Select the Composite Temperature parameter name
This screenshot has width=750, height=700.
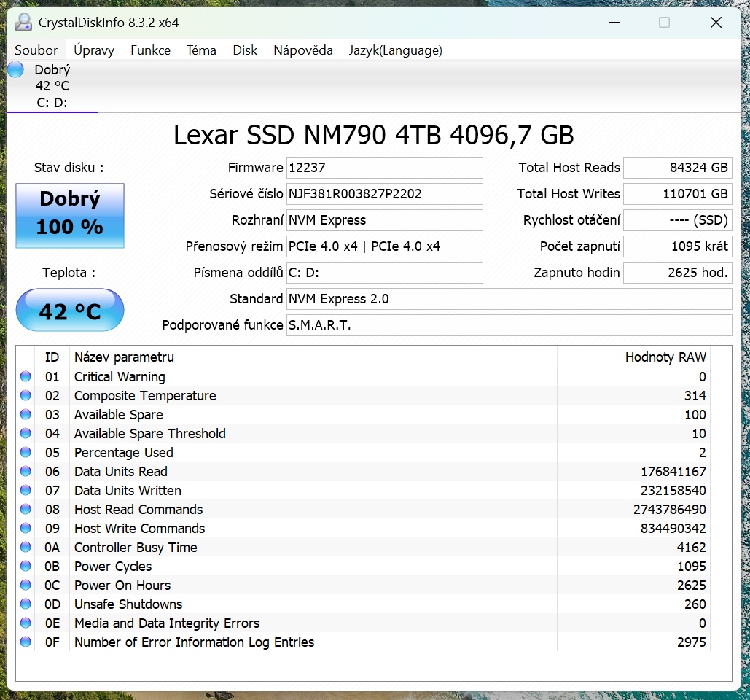145,396
